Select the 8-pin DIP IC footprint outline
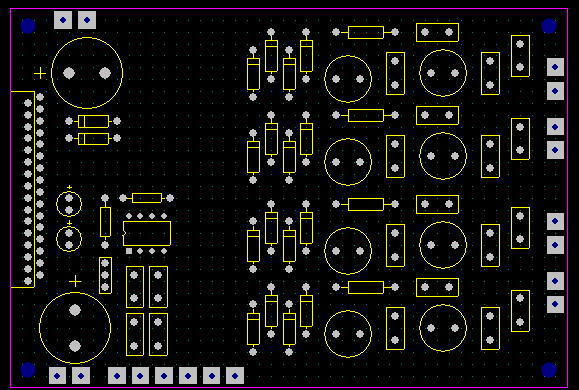Screen dimensions: 579x390 pyautogui.click(x=147, y=233)
